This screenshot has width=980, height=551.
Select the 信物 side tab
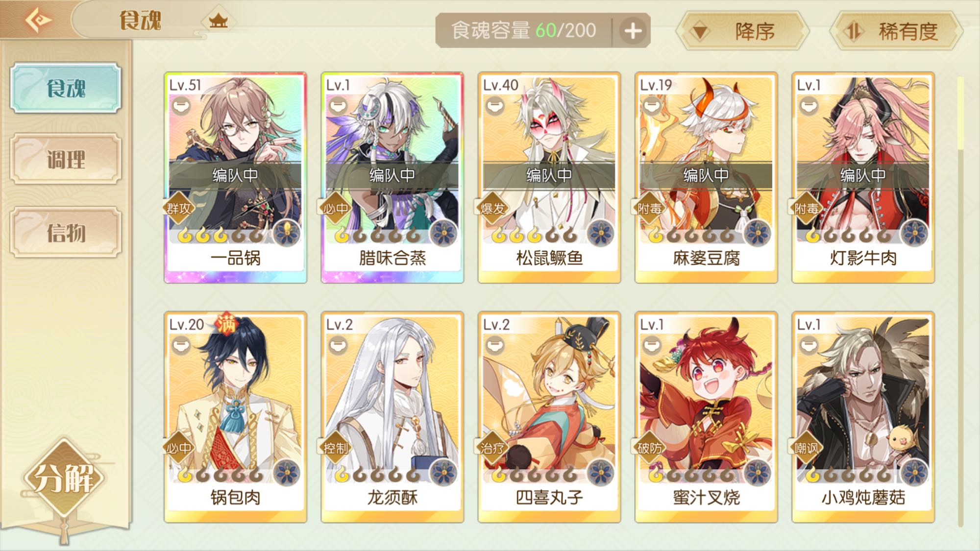[66, 232]
